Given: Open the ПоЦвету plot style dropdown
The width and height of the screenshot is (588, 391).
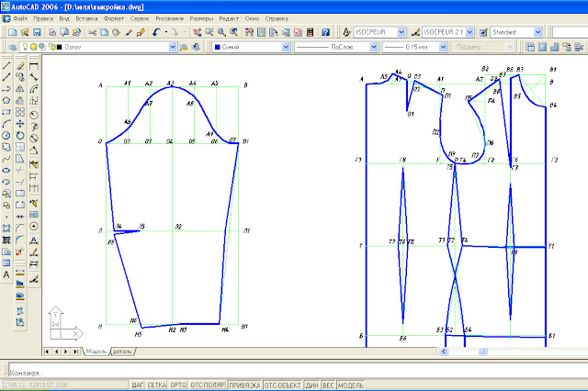Looking at the screenshot, I should 510,47.
